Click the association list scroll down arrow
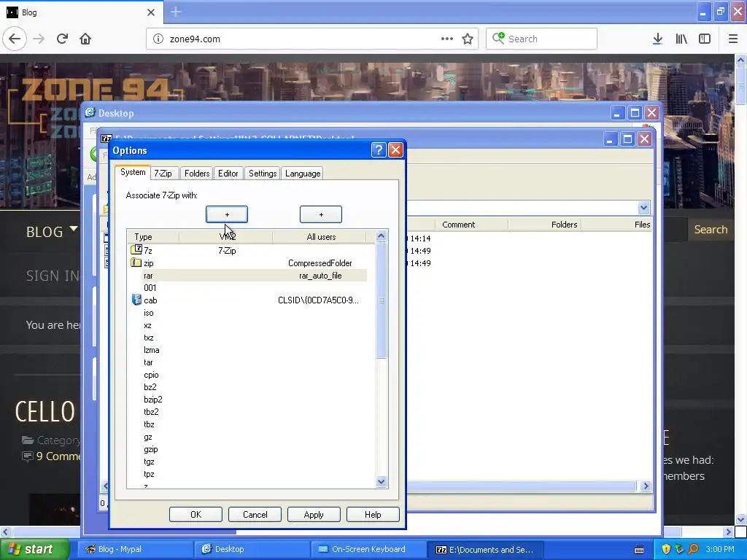This screenshot has height=560, width=747. 381,481
